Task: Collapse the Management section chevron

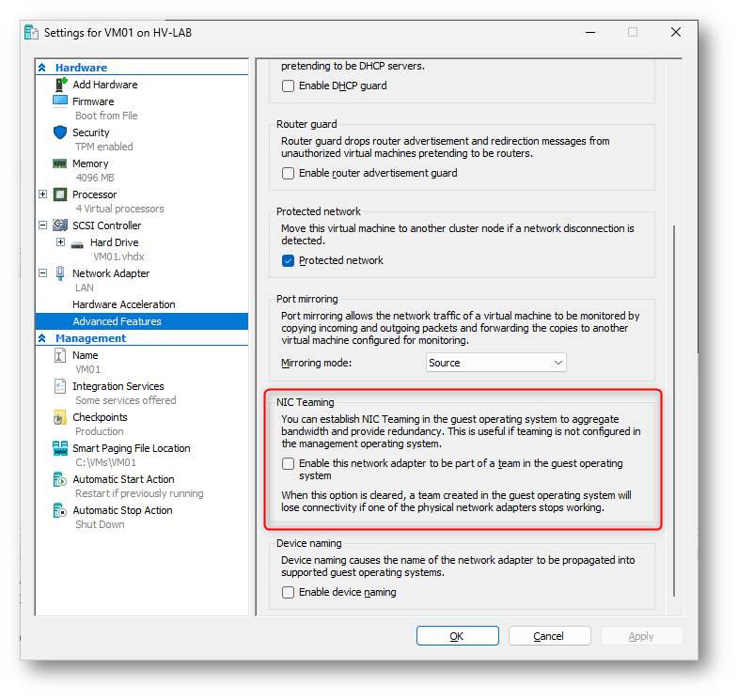Action: click(x=42, y=338)
